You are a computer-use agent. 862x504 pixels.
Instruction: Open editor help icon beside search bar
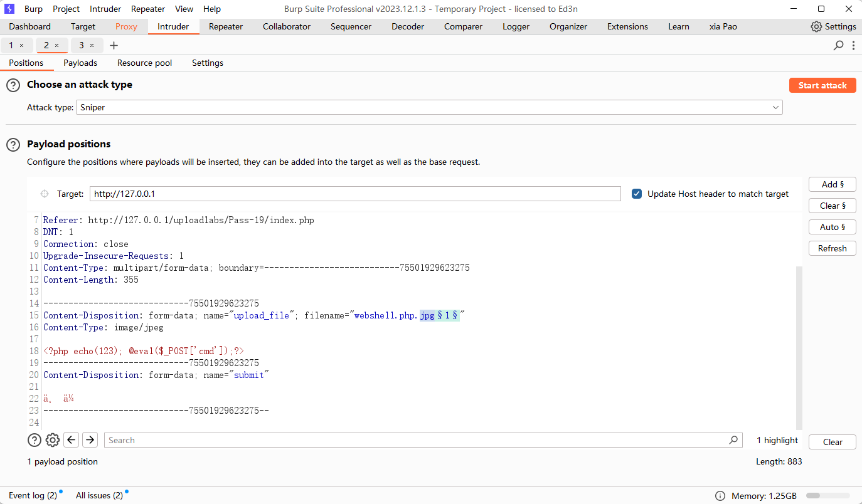pos(35,440)
